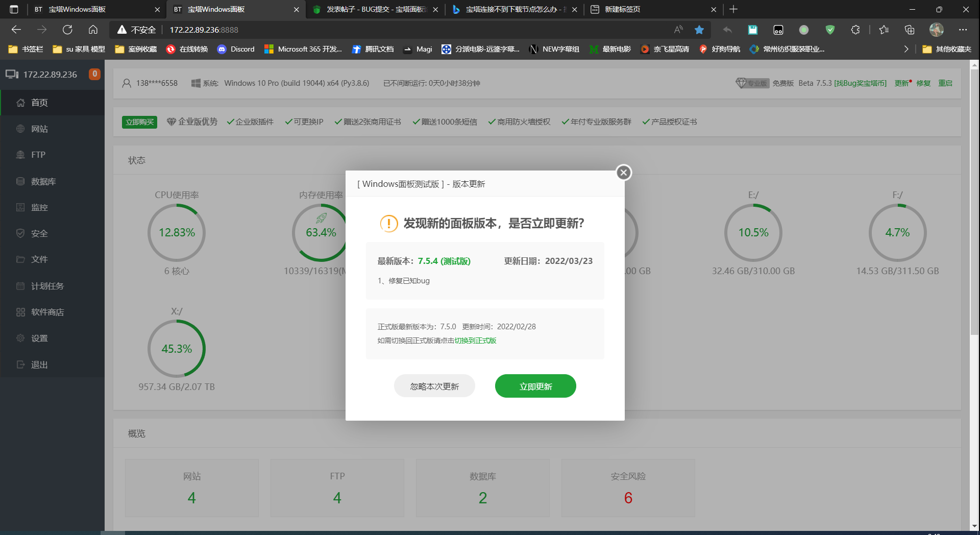Click 忽略本次更新 to skip update

(434, 386)
